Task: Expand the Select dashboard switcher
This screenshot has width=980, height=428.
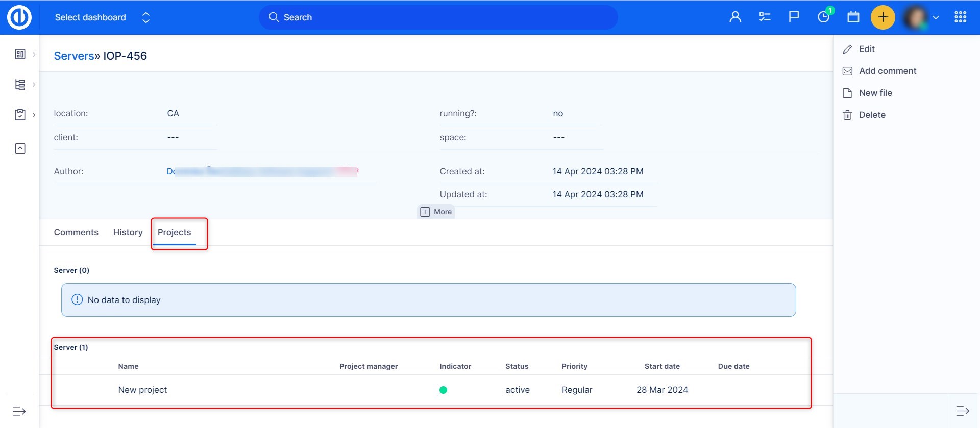Action: pos(102,17)
